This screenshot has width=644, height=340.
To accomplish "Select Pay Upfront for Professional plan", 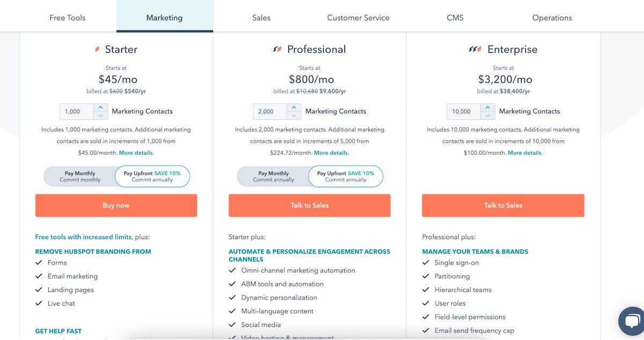I will pos(345,177).
